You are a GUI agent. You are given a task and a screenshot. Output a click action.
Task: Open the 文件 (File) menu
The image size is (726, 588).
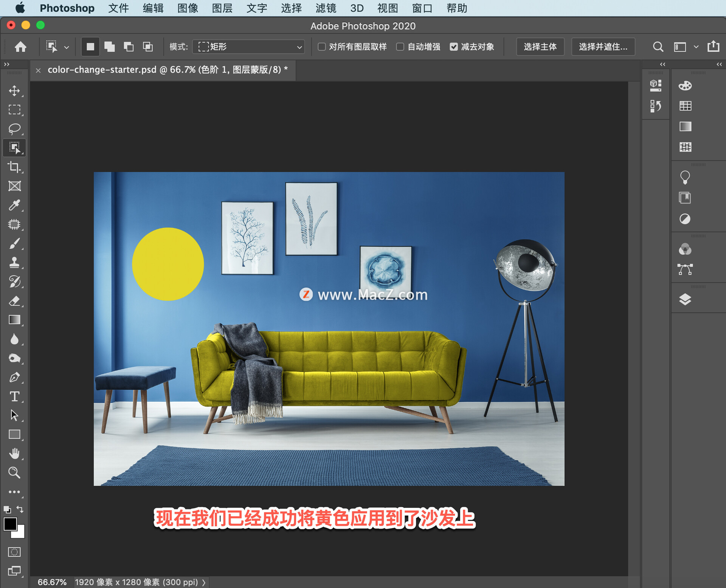pos(118,8)
